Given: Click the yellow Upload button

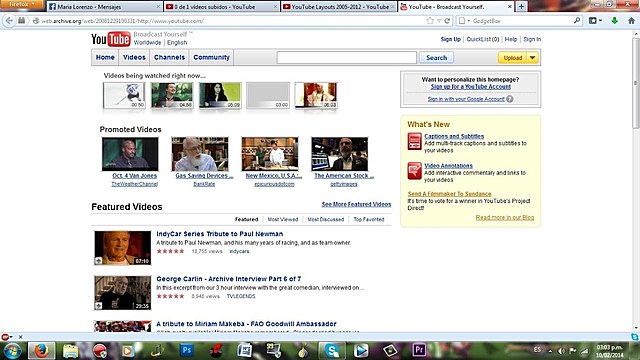Looking at the screenshot, I should pos(513,58).
